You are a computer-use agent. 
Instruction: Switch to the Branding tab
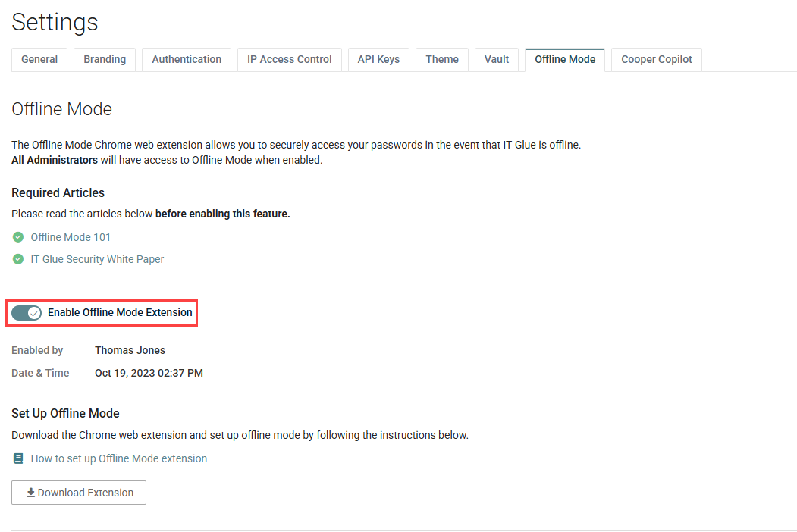point(105,59)
